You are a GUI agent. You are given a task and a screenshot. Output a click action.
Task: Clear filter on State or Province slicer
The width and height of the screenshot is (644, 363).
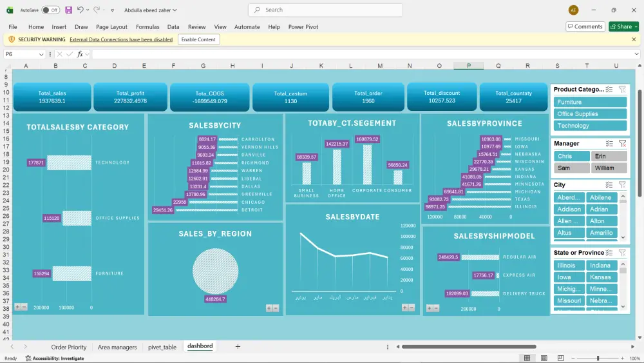tap(622, 253)
